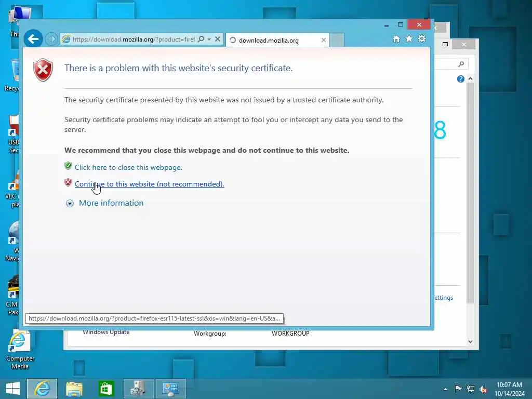Viewport: 532px width, 399px height.
Task: Click the WORKGROUP value text
Action: (x=290, y=333)
